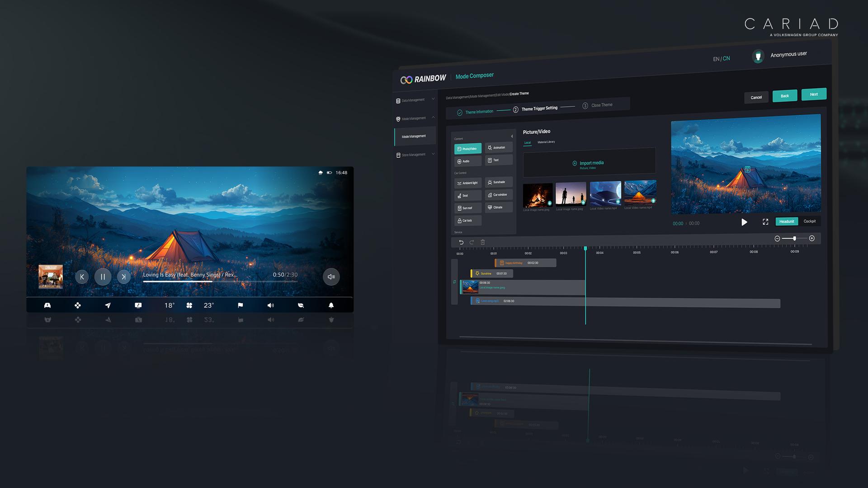Click the undo arrow above the timeline

click(461, 242)
